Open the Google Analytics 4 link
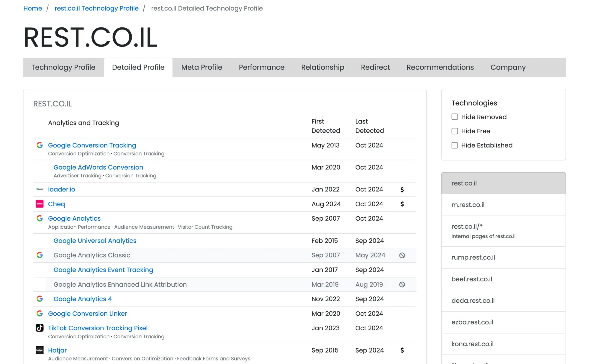The height and width of the screenshot is (364, 590). point(83,299)
